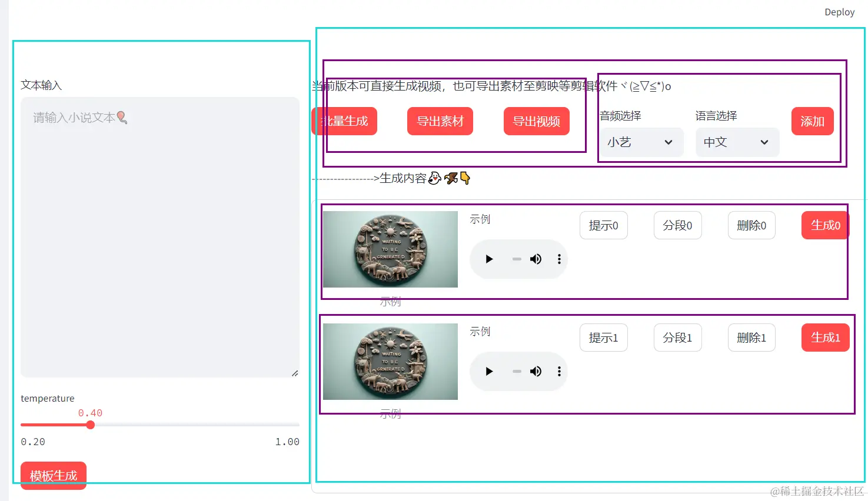Viewport: 868px width, 501px height.
Task: Click the 导出素材 export button
Action: 440,121
